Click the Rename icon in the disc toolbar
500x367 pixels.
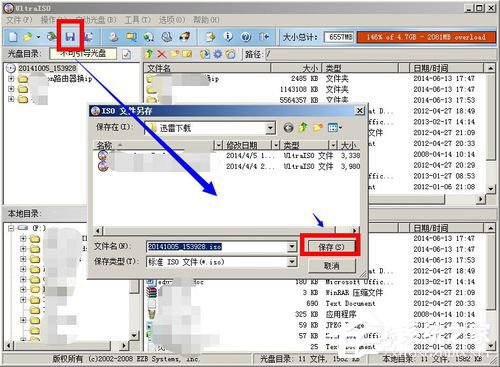coord(187,54)
